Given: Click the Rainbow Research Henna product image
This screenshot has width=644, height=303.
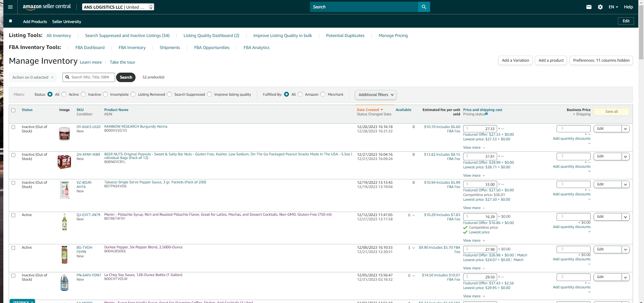Looking at the screenshot, I should [64, 134].
